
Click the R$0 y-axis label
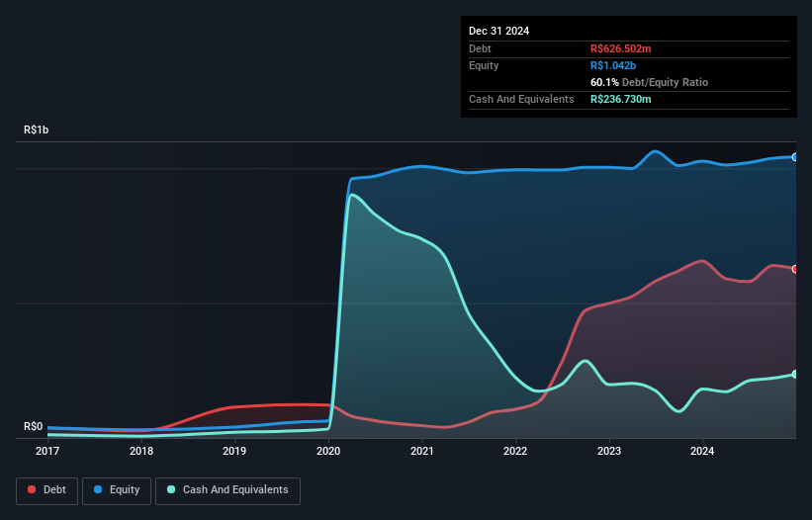(34, 426)
